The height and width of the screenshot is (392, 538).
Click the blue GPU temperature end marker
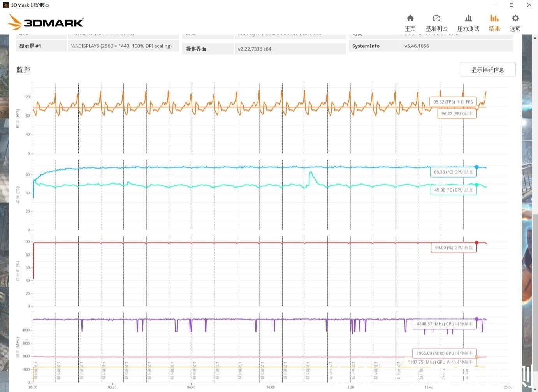476,167
